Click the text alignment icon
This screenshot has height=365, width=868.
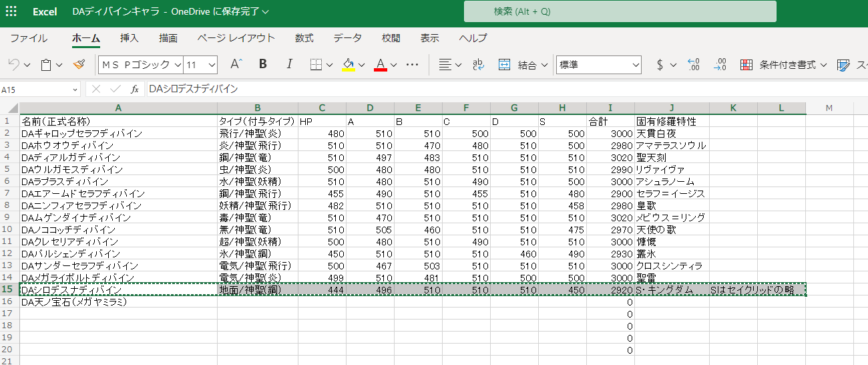tap(445, 65)
